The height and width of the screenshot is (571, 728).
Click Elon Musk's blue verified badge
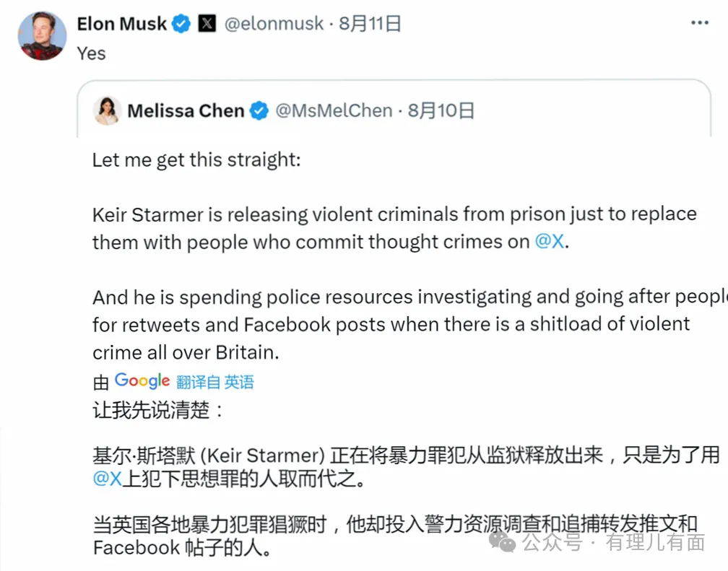[181, 24]
